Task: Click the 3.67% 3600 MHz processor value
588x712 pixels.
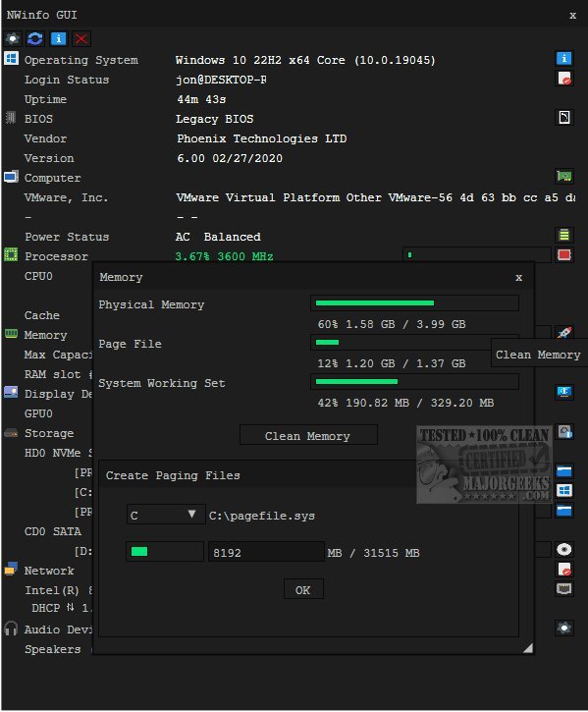Action: pos(224,256)
